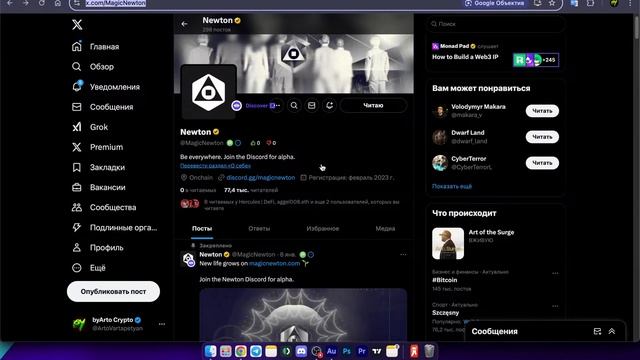The width and height of the screenshot is (640, 360).
Task: Expand the Сообщения drawer with chevrons
Action: pyautogui.click(x=611, y=331)
